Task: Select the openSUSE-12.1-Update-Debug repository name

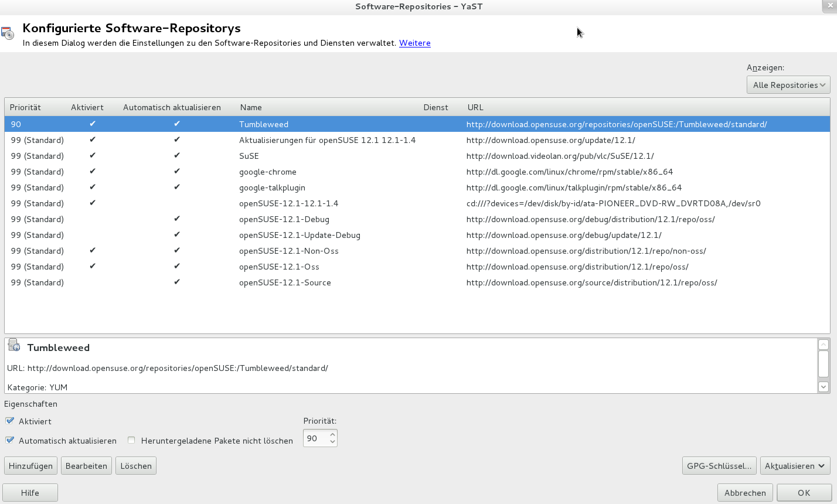Action: [x=300, y=235]
